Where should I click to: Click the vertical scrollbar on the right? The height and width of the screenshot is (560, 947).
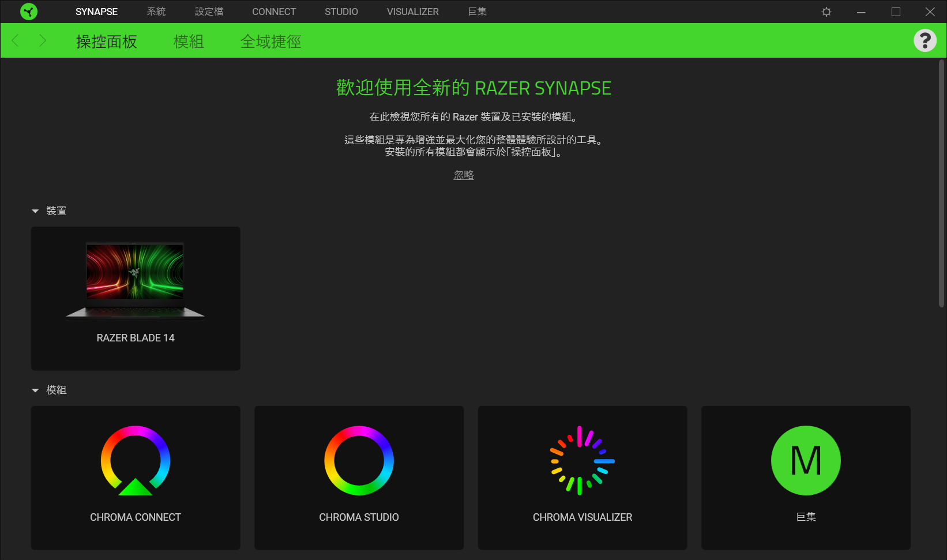click(942, 185)
